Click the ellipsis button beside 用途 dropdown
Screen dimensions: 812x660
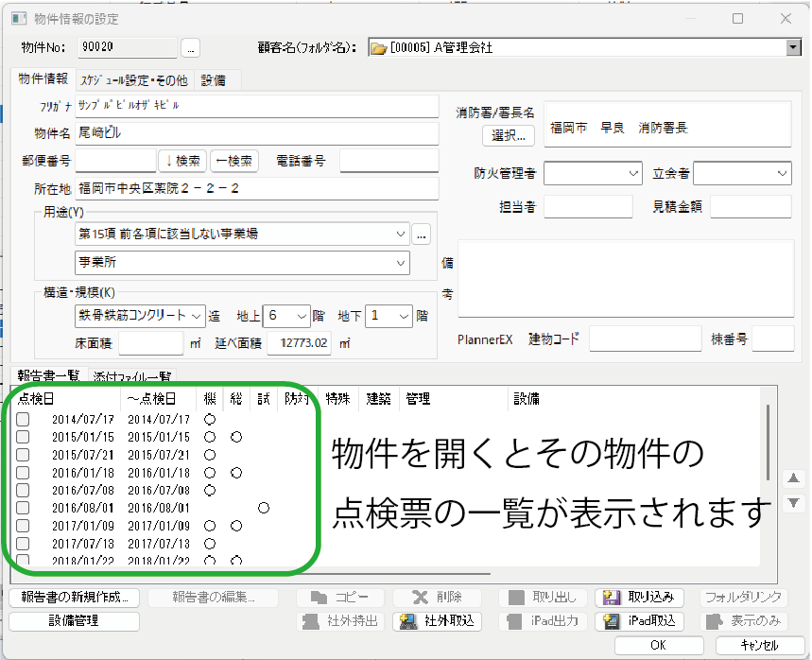tap(422, 234)
